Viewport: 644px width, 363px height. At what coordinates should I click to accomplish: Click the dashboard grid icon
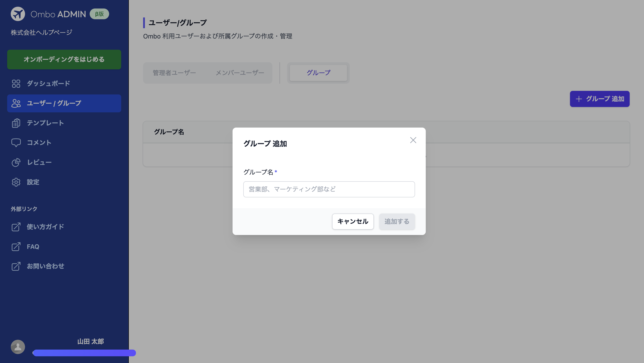[x=16, y=83]
